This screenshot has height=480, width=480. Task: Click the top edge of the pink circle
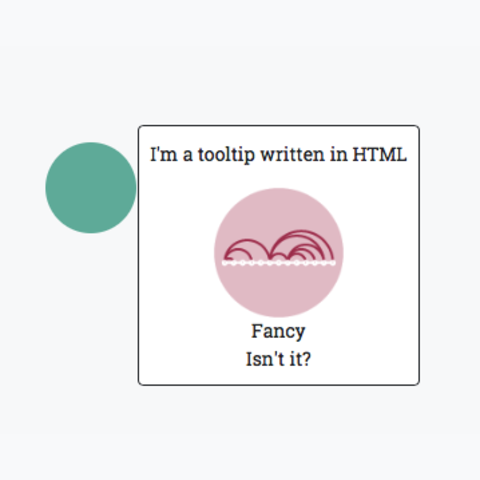tap(279, 189)
